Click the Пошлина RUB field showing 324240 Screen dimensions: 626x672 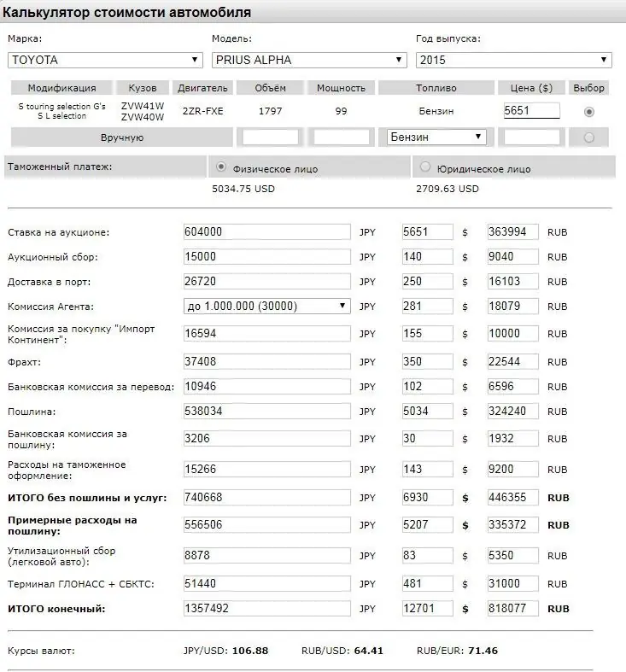pyautogui.click(x=512, y=412)
